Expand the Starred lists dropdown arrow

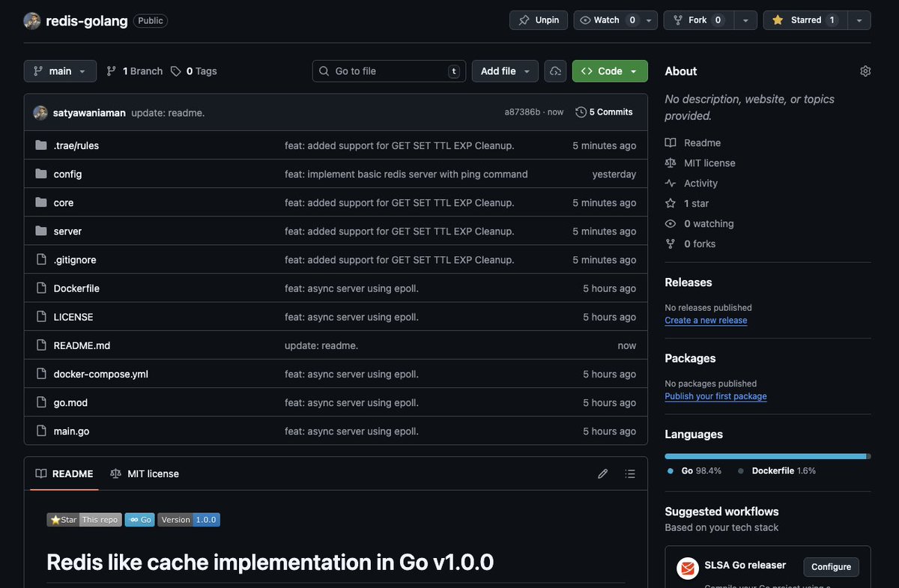point(859,20)
